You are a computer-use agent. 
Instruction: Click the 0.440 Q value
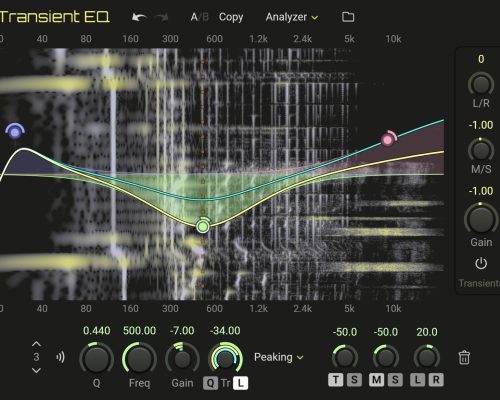(96, 331)
